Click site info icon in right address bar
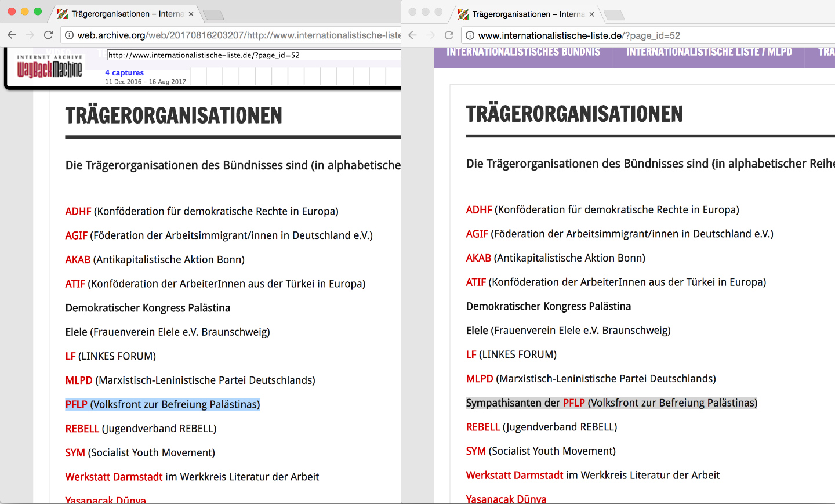This screenshot has height=504, width=835. [x=470, y=35]
